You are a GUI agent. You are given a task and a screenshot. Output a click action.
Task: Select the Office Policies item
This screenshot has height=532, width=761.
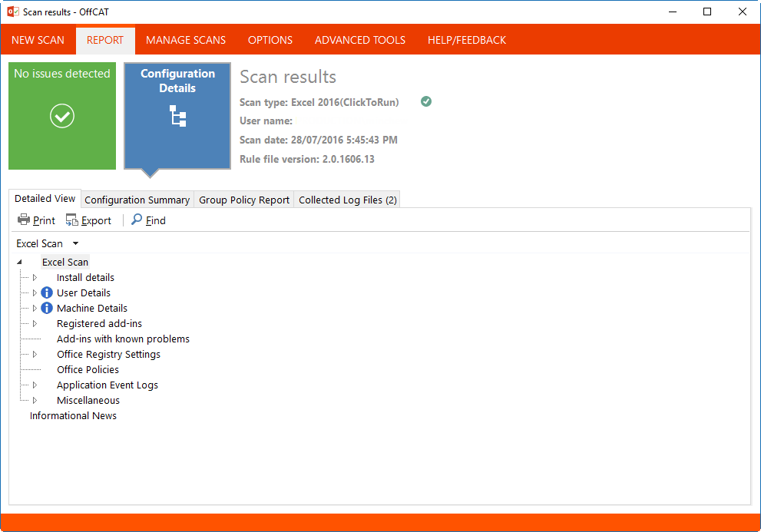88,369
